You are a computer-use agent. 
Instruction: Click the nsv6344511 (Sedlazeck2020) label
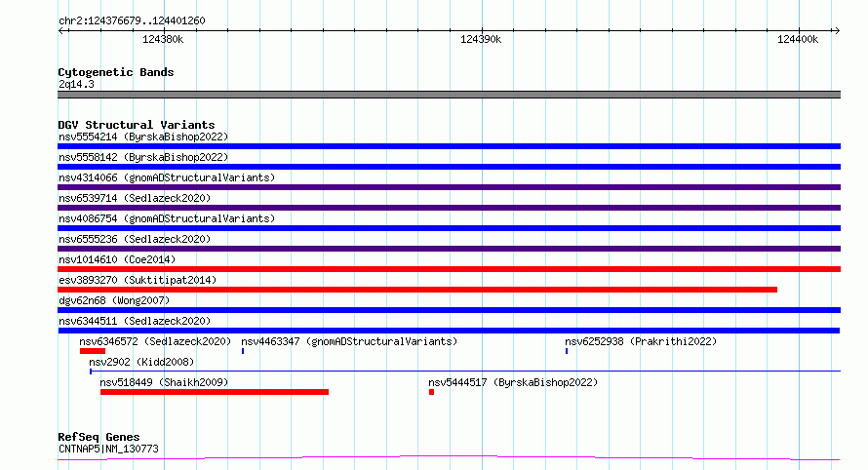click(135, 321)
